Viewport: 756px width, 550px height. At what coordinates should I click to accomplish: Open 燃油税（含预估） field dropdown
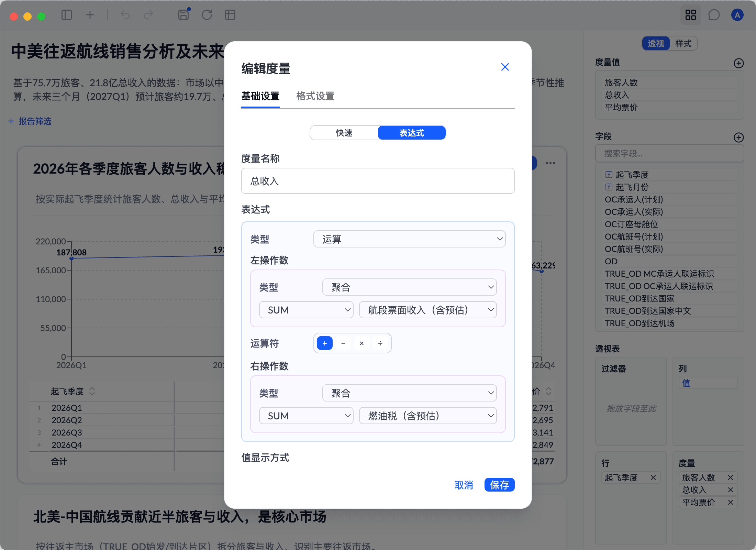click(428, 416)
